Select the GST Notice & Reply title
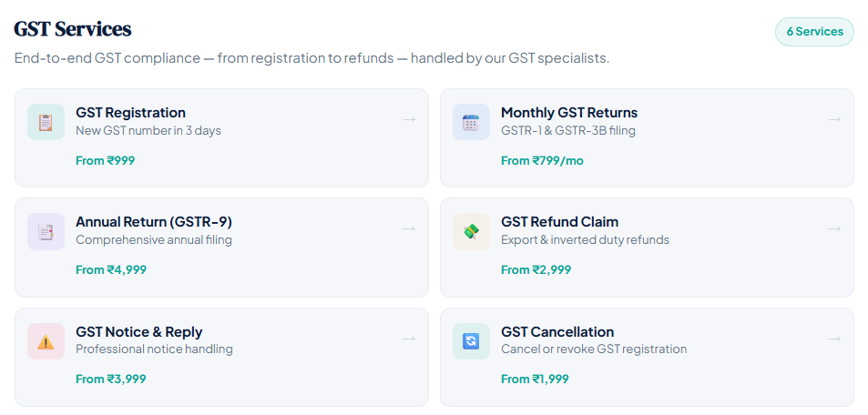This screenshot has width=868, height=415. [x=138, y=332]
